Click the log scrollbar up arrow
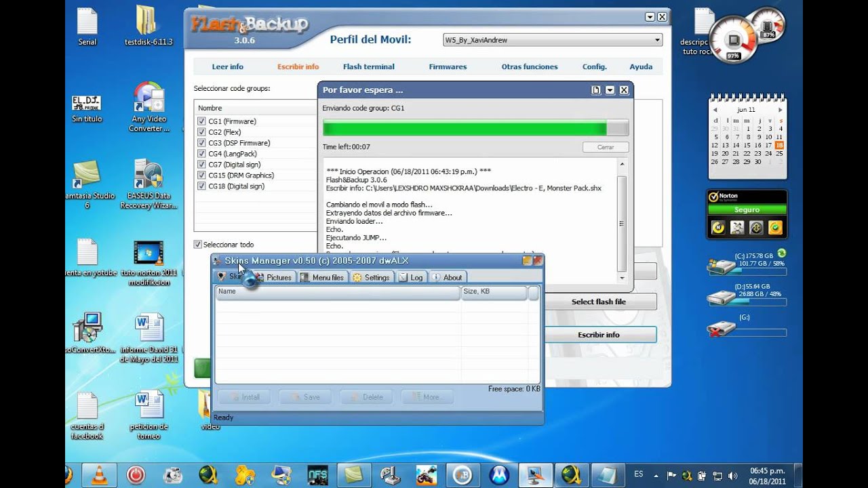 point(622,165)
